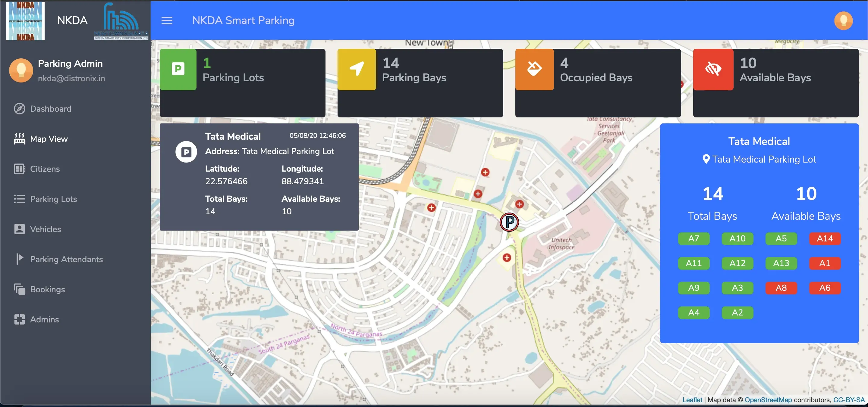Select Parking Lots in the sidebar menu
Viewport: 868px width, 407px height.
[x=53, y=199]
